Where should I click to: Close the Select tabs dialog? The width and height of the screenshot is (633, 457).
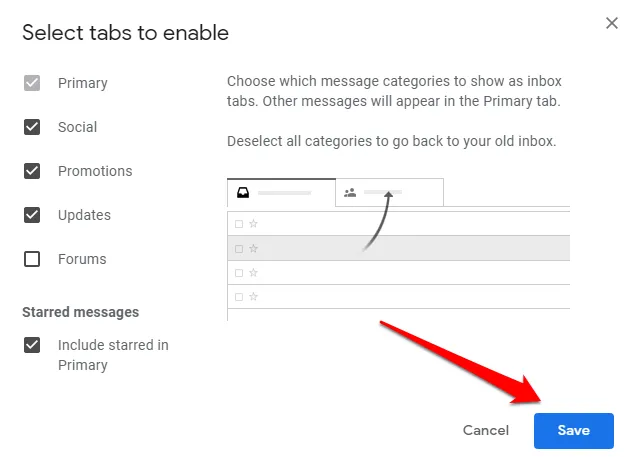click(612, 23)
